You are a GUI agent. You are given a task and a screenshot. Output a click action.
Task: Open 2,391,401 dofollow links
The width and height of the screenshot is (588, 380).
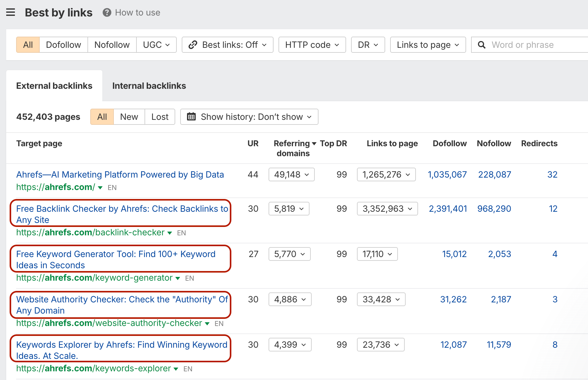point(448,209)
